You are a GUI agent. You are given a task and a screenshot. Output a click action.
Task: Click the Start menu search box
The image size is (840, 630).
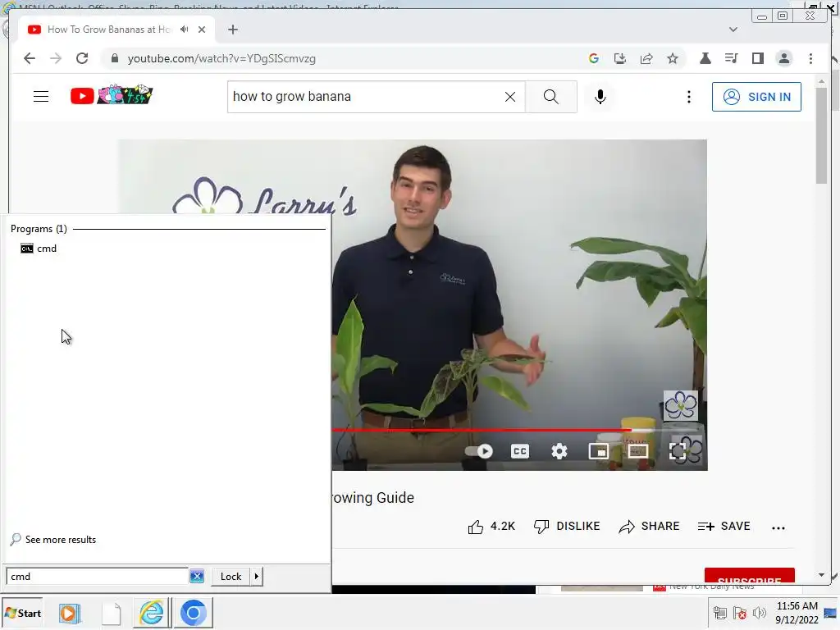pyautogui.click(x=97, y=577)
